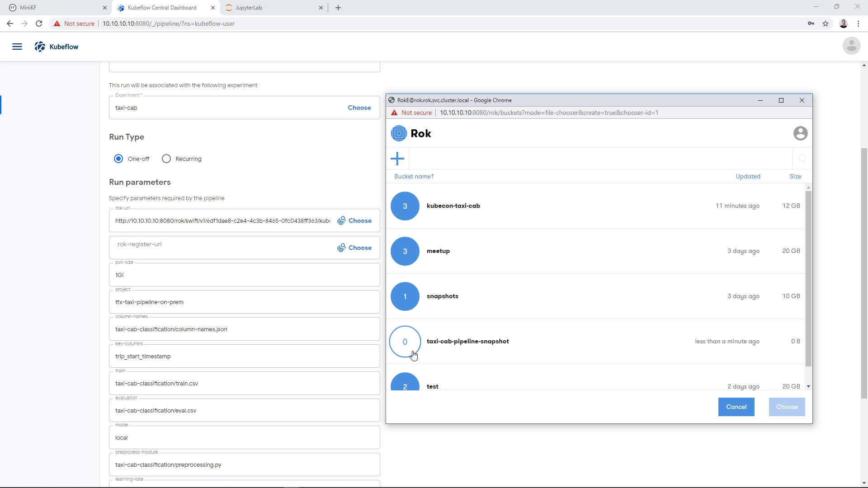The image size is (868, 488).
Task: Open the Kubeflow user avatar menu
Action: pyautogui.click(x=851, y=46)
